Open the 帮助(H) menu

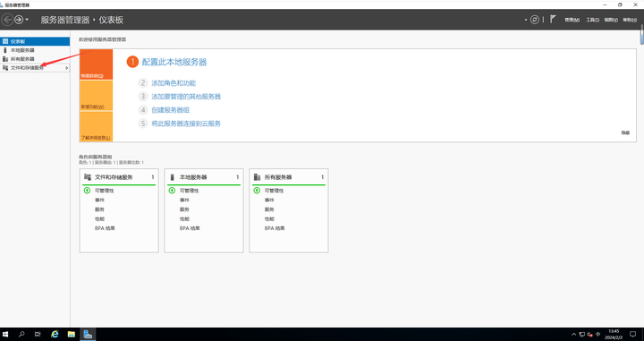point(630,20)
